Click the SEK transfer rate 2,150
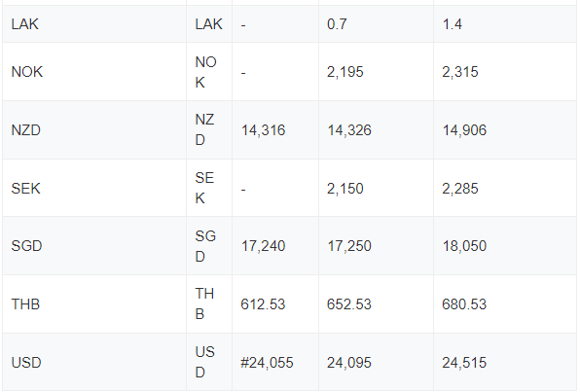 [x=345, y=189]
